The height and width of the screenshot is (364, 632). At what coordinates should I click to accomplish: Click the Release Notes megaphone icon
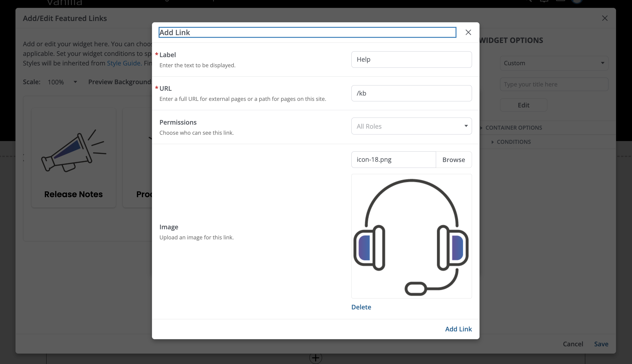[74, 151]
